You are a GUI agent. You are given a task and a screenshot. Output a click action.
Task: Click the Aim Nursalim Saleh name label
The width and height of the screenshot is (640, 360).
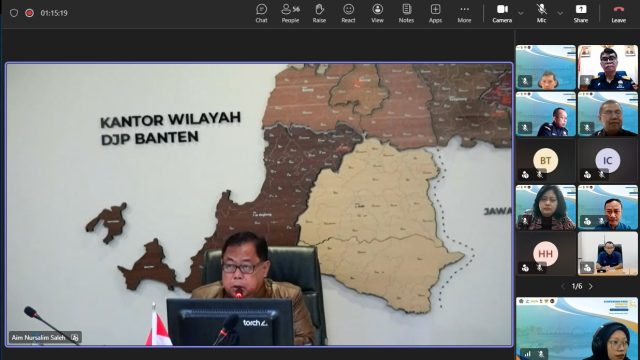[38, 338]
